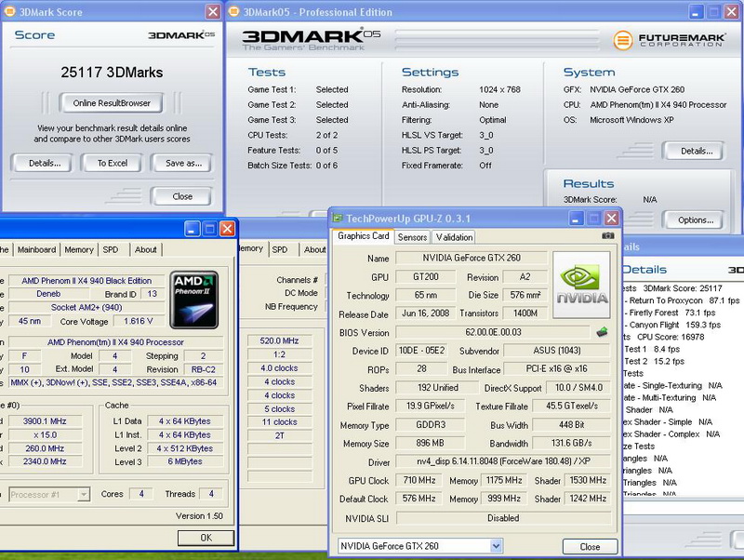Click the core speed 3900.1 MHz value
Viewport: 744px width, 560px height.
coord(45,421)
